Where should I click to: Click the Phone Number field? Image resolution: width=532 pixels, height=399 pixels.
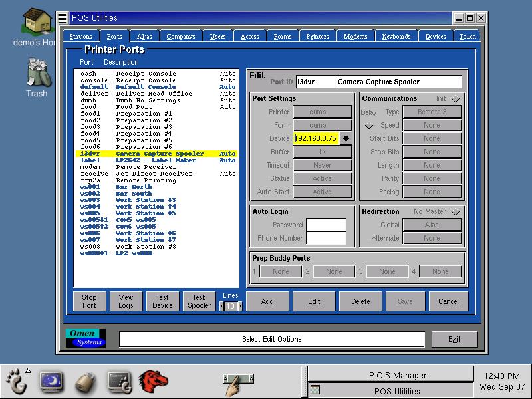pos(326,238)
